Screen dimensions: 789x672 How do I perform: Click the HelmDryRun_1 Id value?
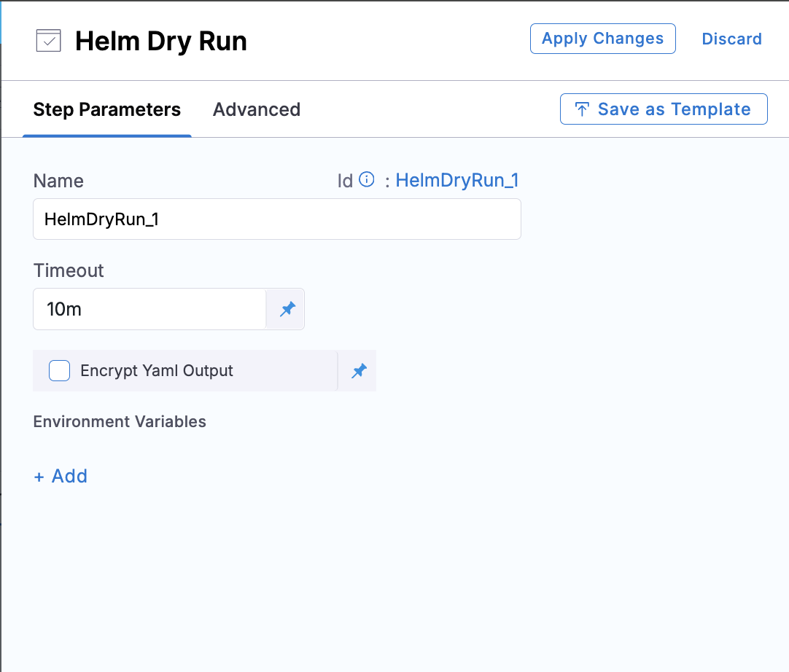457,180
